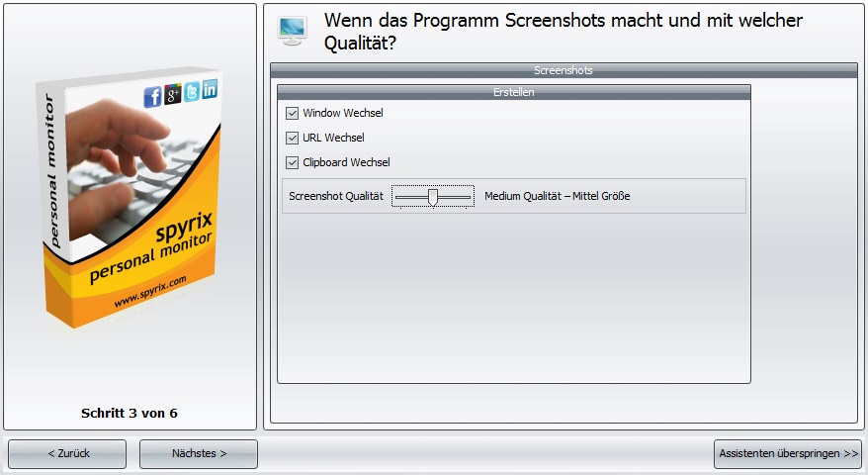Uncheck the Window Wechsel checkbox
Image resolution: width=868 pixels, height=475 pixels.
click(x=292, y=114)
